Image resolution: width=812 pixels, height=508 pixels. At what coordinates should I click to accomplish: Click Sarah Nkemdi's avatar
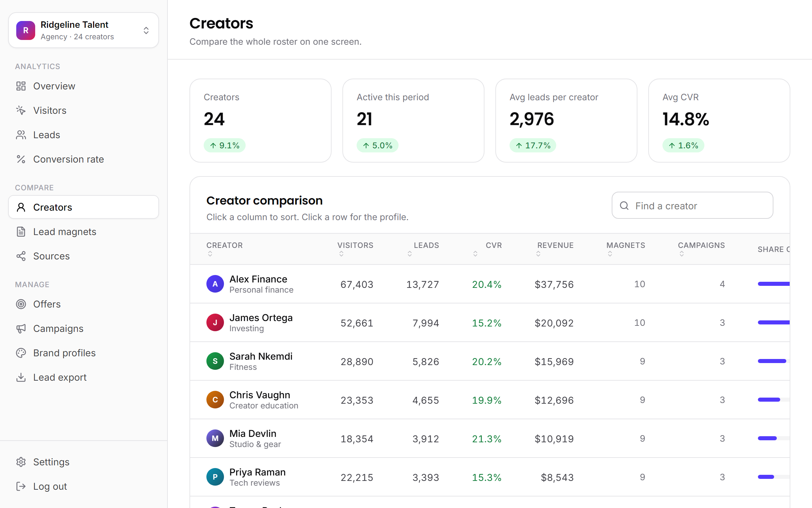[x=215, y=361]
